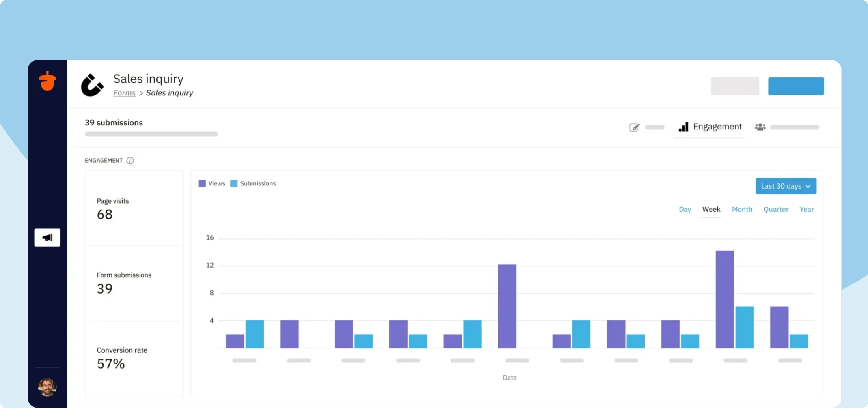The height and width of the screenshot is (408, 868).
Task: Click the Nutshell acorn logo
Action: [47, 81]
